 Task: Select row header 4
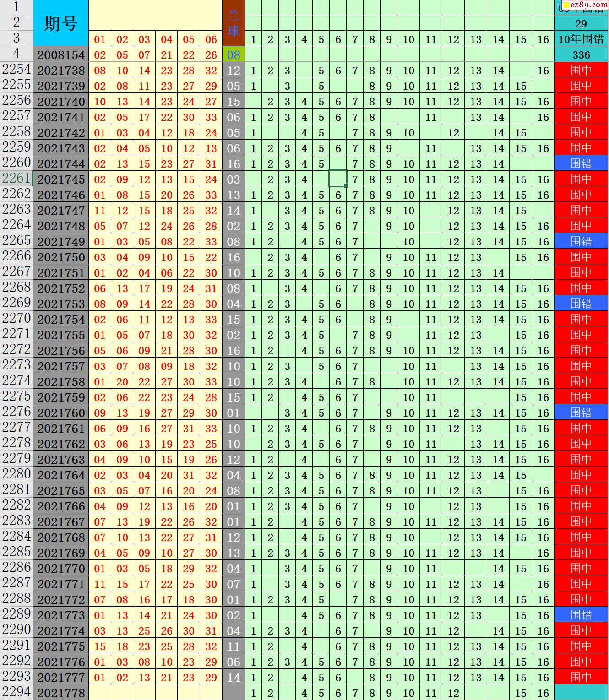coord(16,54)
